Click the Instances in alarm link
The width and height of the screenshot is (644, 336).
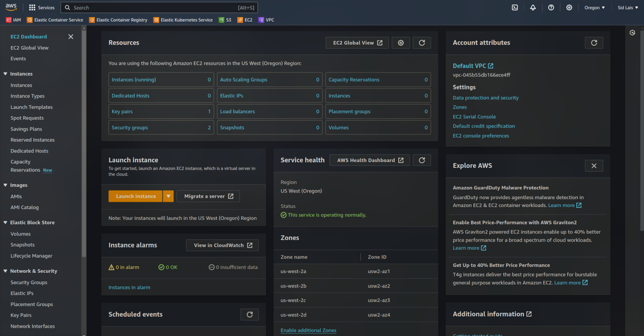(129, 288)
